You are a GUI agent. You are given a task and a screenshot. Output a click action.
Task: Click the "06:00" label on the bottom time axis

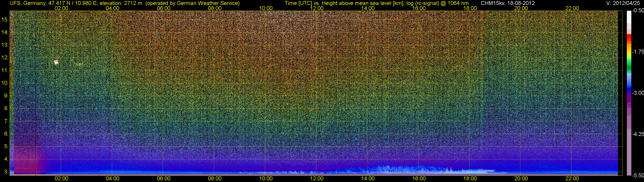tap(164, 179)
